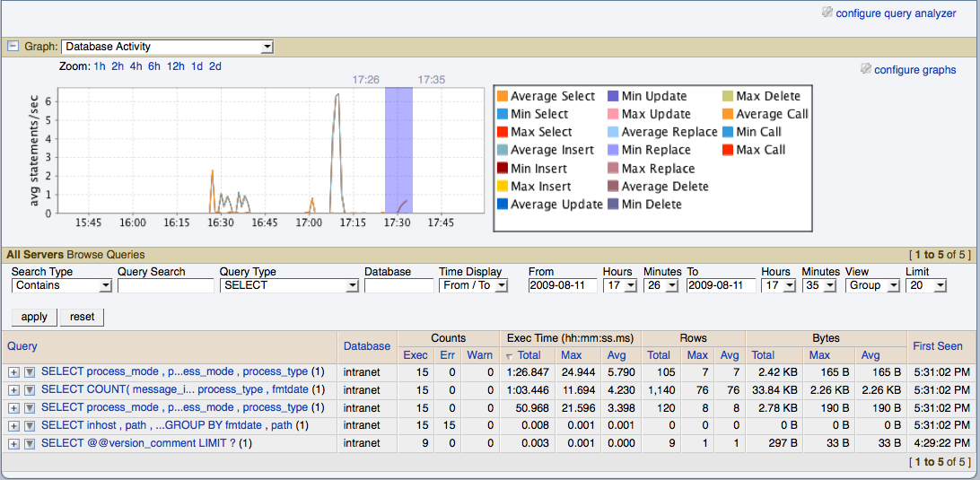Screen dimensions: 980x480
Task: Set graph zoom to 1h
Action: tap(100, 66)
